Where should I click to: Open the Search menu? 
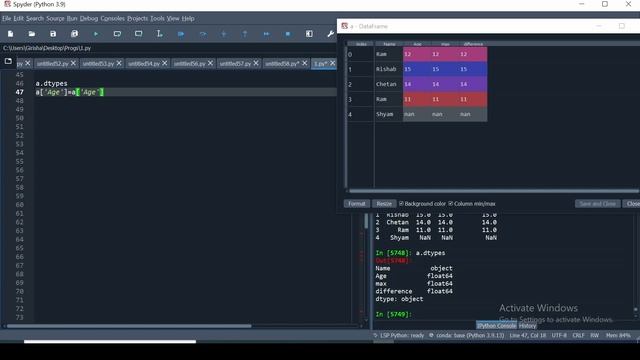pyautogui.click(x=35, y=18)
